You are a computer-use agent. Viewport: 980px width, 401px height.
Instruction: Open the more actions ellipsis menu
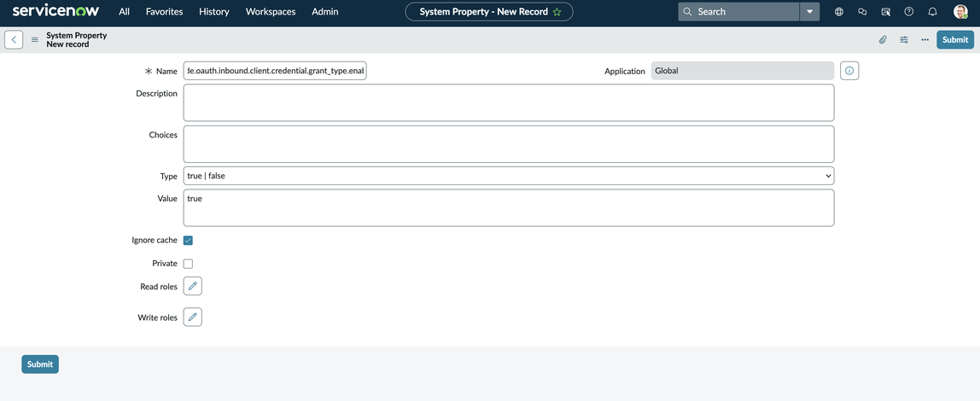pos(925,40)
